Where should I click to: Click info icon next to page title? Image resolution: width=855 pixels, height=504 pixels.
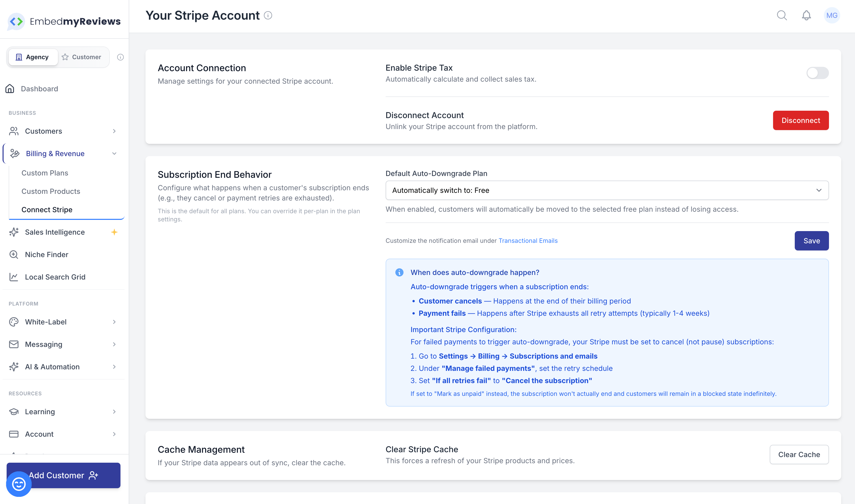pos(268,15)
